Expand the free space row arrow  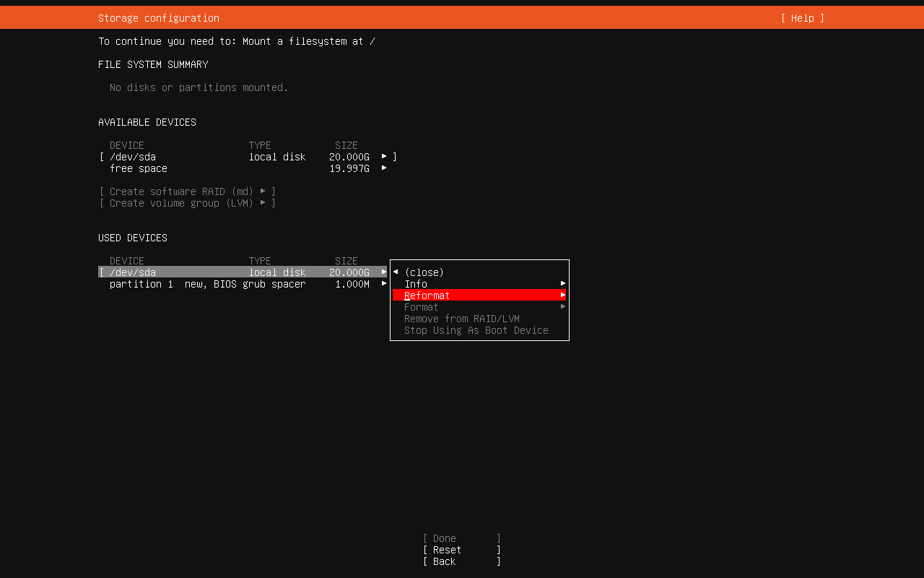pos(384,168)
